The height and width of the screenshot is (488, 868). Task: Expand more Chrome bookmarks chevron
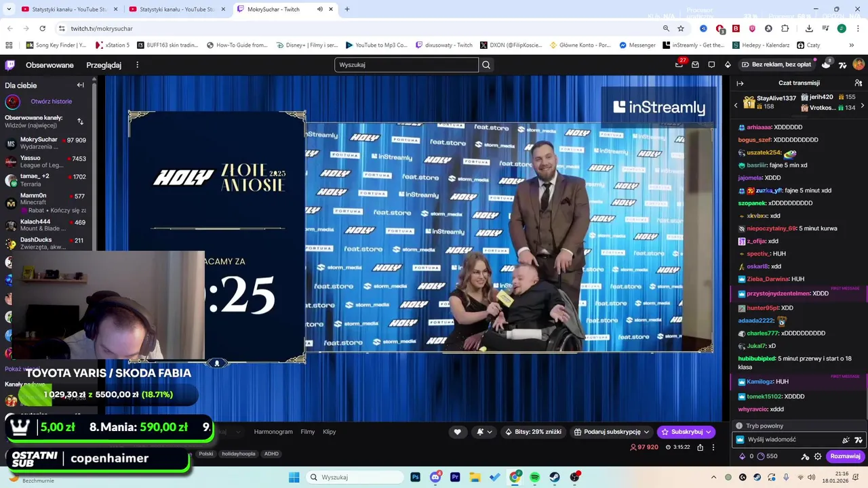pyautogui.click(x=851, y=45)
